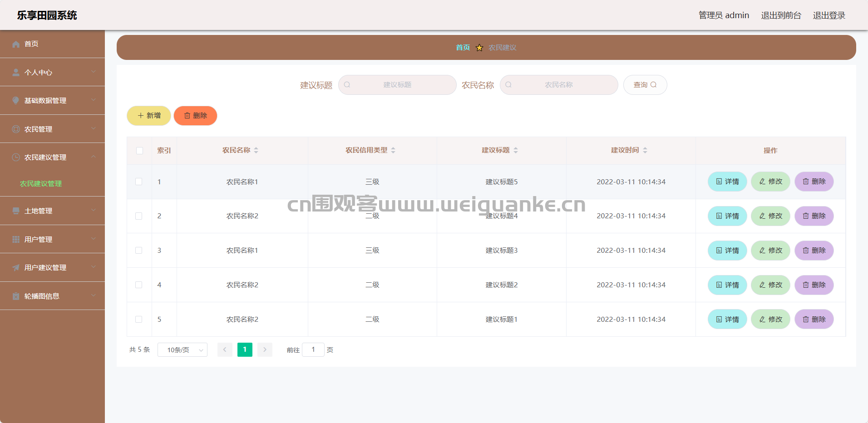This screenshot has height=423, width=868.
Task: Click the yellow 新增 button
Action: click(x=149, y=116)
